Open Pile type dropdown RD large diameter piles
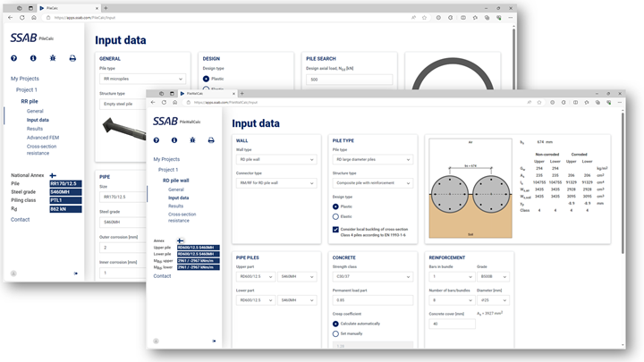Image resolution: width=644 pixels, height=362 pixels. (x=372, y=159)
